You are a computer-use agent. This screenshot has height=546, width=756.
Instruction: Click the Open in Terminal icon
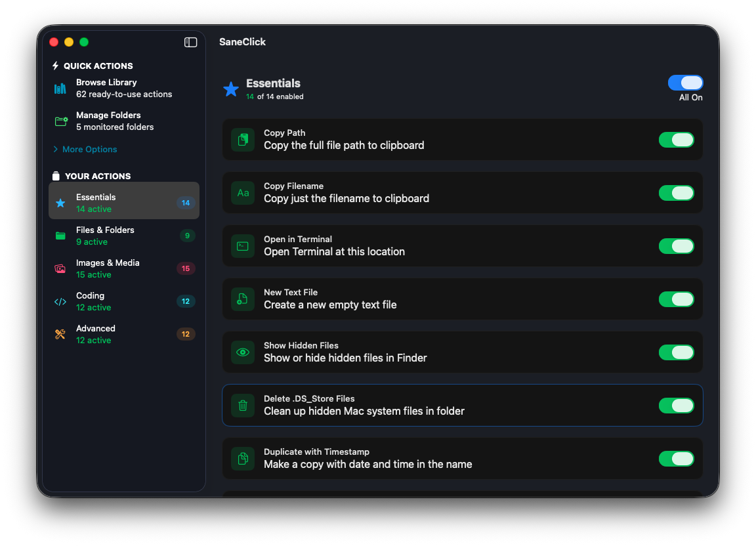(x=243, y=246)
